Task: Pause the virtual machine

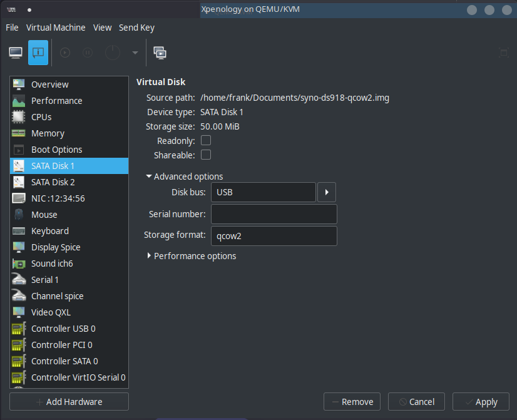Action: [x=88, y=53]
